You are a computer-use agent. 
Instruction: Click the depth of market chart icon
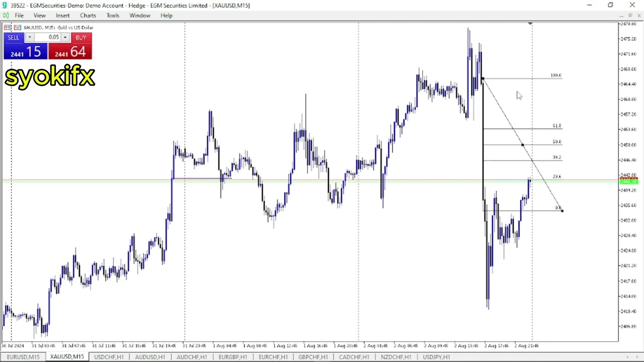pos(17,28)
